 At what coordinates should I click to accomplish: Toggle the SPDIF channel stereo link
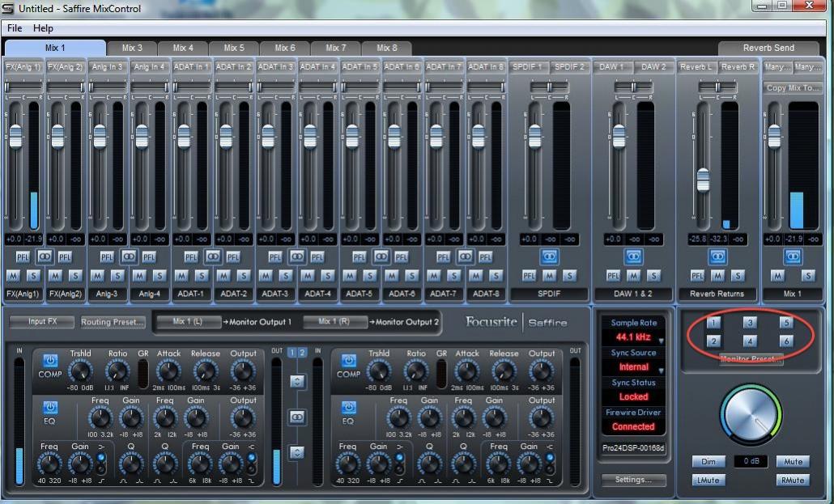point(549,256)
